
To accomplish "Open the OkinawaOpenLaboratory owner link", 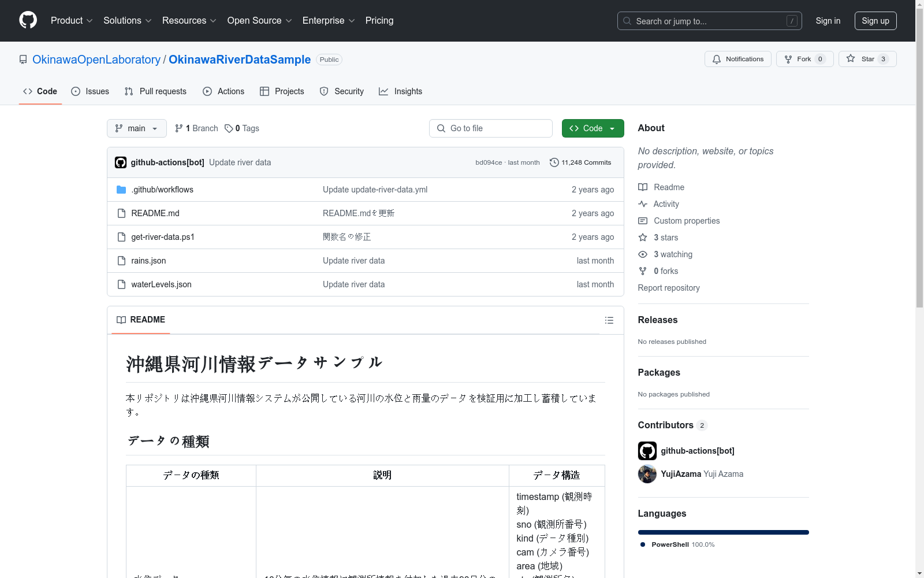I will [96, 60].
